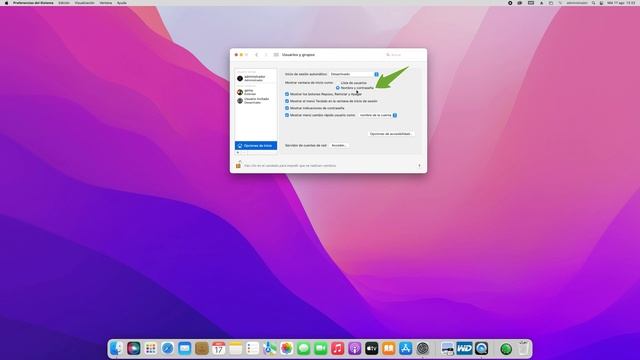Screen dimensions: 640x360
Task: Open the Photos app in the Dock
Action: click(x=287, y=349)
